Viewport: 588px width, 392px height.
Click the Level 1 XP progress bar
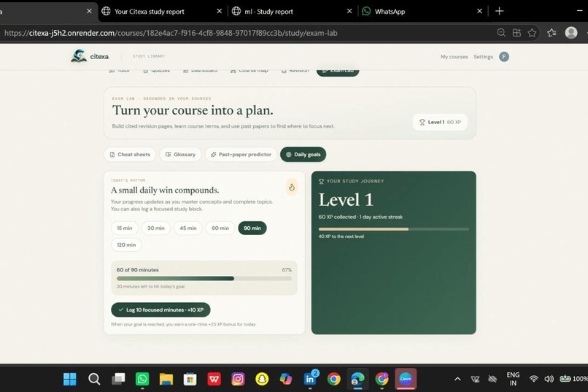[393, 228]
